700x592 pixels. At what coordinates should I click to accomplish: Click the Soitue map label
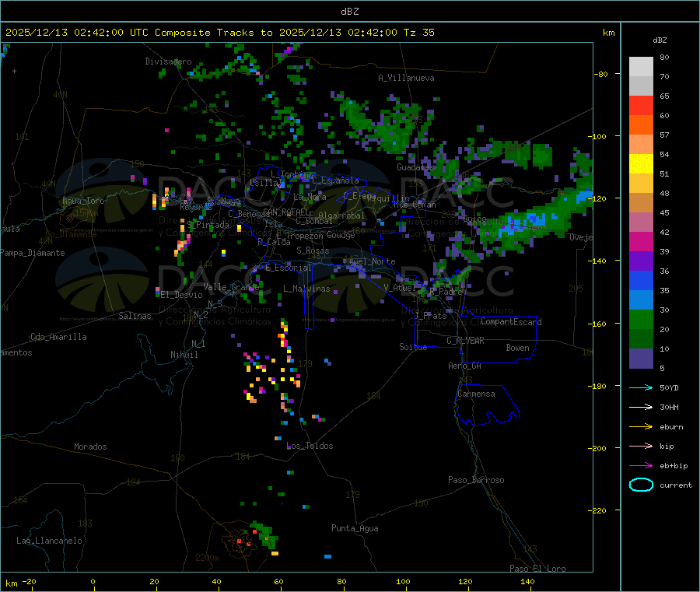[x=413, y=347]
